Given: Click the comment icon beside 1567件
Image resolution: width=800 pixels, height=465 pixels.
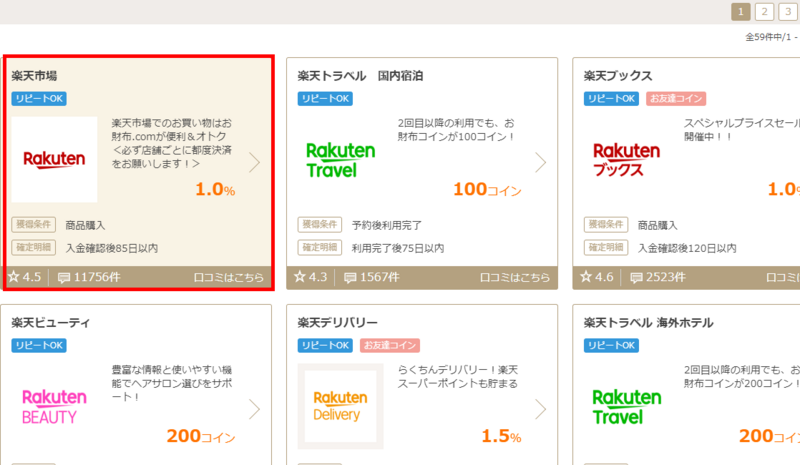Looking at the screenshot, I should point(350,278).
